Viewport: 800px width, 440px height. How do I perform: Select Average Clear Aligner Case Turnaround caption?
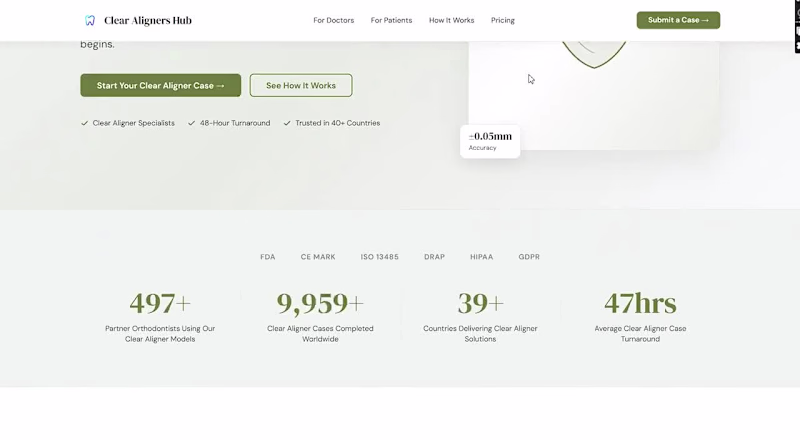pyautogui.click(x=640, y=334)
